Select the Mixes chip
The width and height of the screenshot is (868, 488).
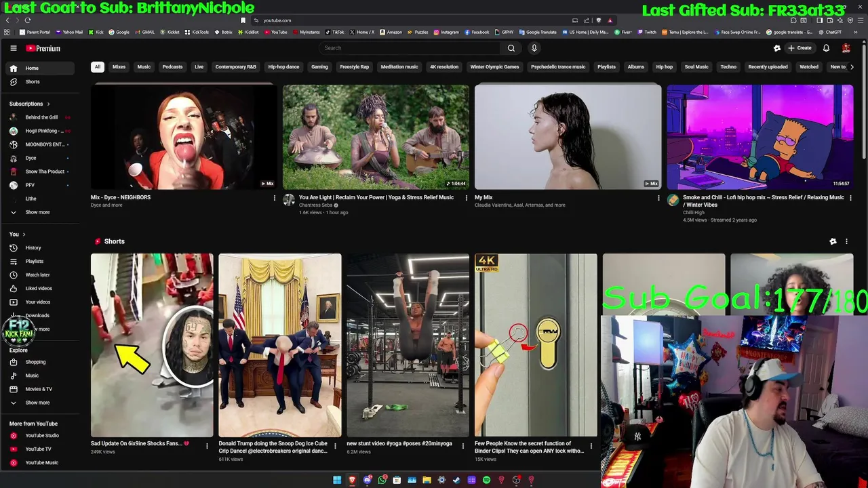(119, 67)
